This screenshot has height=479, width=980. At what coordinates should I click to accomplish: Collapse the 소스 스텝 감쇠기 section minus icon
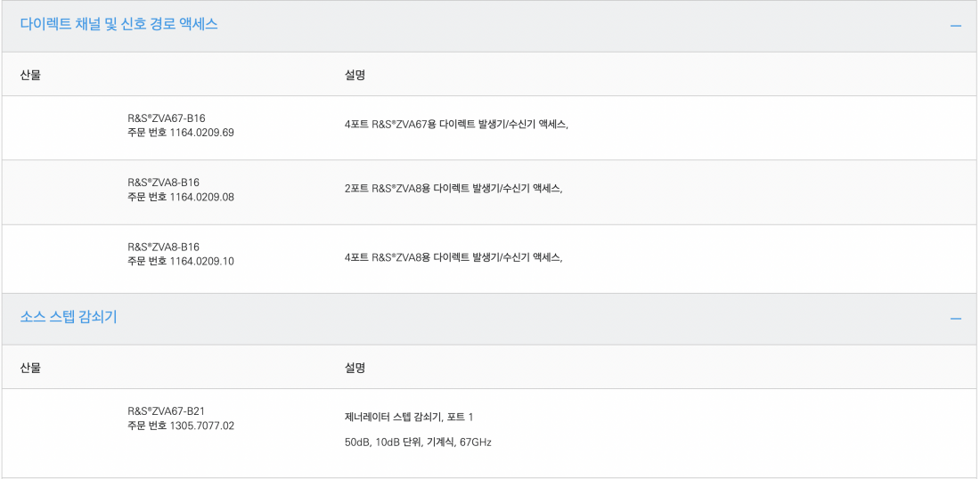point(956,319)
